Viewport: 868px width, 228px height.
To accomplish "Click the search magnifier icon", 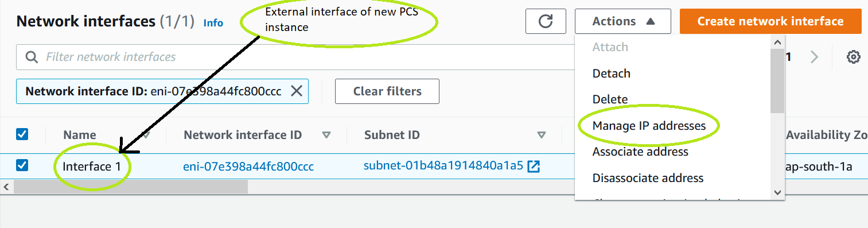I will click(x=32, y=57).
